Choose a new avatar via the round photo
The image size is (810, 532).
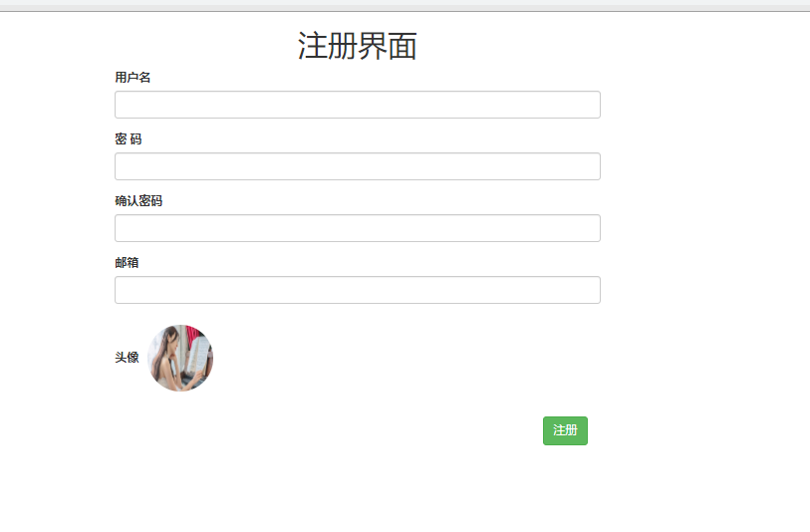click(x=180, y=358)
